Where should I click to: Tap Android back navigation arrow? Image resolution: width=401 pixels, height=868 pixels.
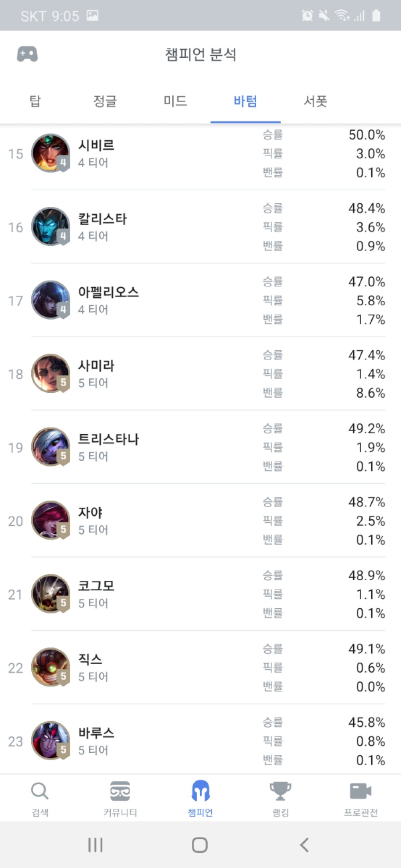(x=305, y=845)
